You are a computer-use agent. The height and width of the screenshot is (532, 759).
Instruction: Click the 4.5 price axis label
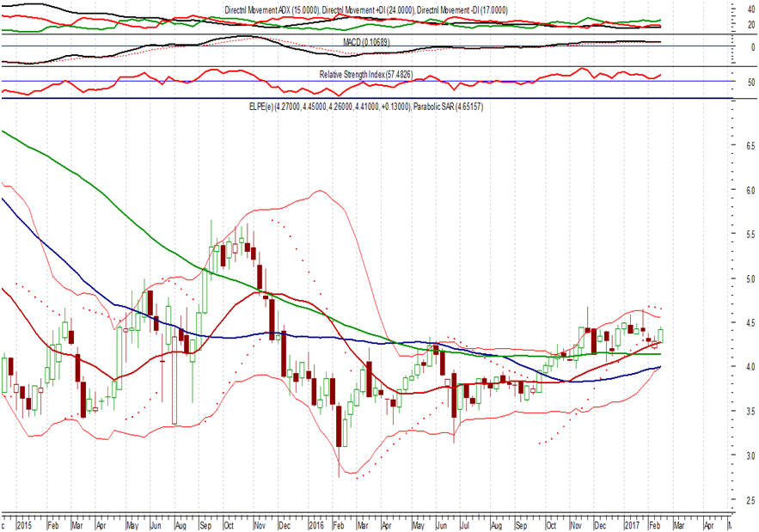tap(750, 323)
